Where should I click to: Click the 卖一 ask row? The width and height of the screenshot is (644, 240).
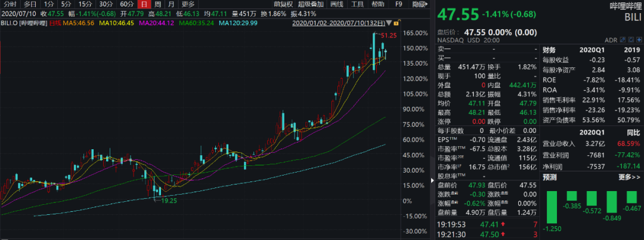[487, 50]
